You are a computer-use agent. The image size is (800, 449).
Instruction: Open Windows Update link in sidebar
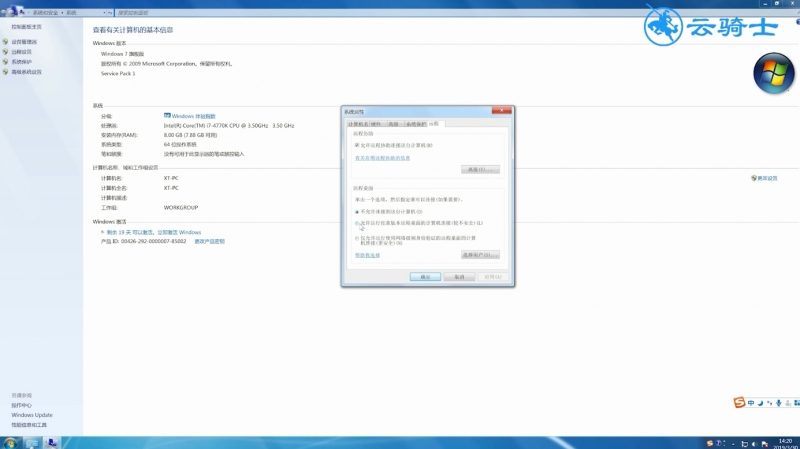(x=32, y=415)
